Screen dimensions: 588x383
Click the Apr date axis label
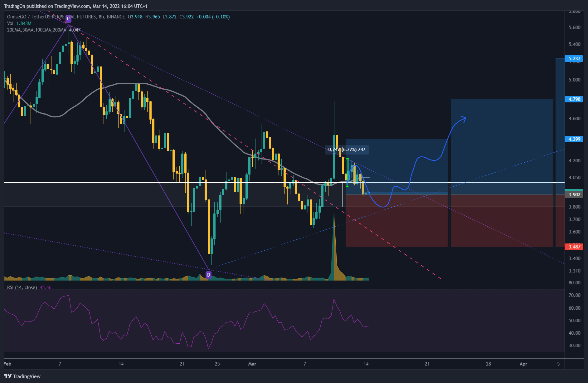523,364
